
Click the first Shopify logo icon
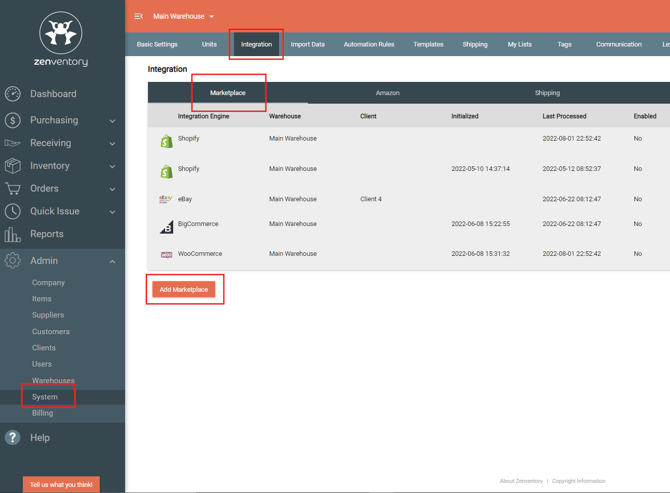point(166,141)
